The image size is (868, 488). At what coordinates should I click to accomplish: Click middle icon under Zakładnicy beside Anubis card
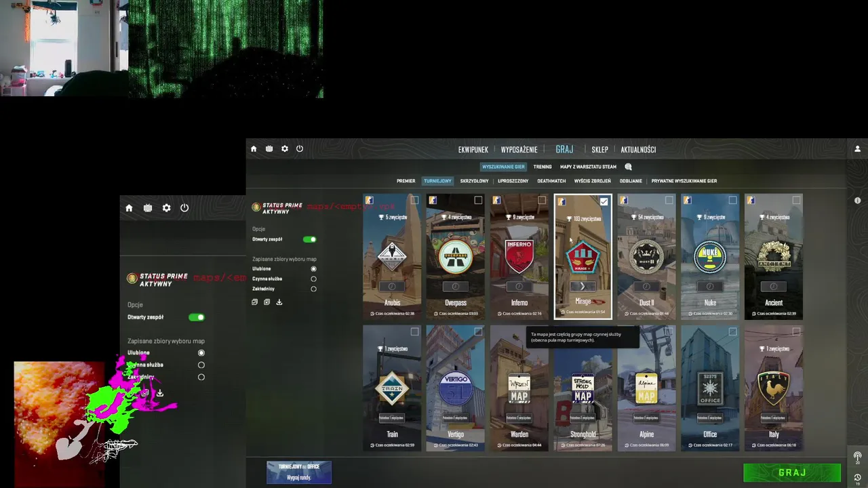point(267,302)
